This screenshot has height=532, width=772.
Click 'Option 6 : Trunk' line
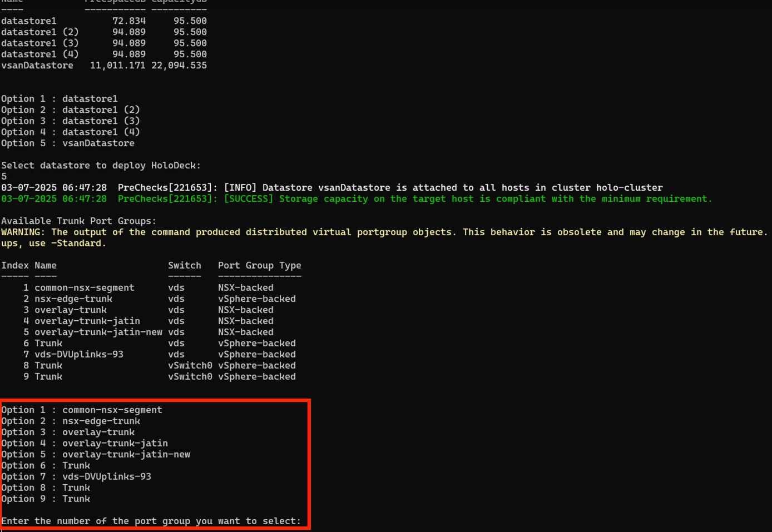[46, 465]
